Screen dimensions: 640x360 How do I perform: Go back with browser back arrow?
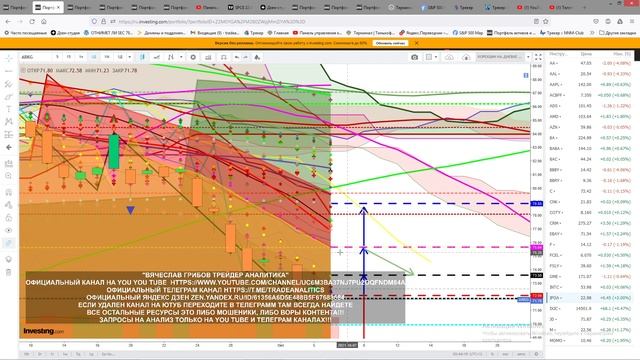click(8, 21)
